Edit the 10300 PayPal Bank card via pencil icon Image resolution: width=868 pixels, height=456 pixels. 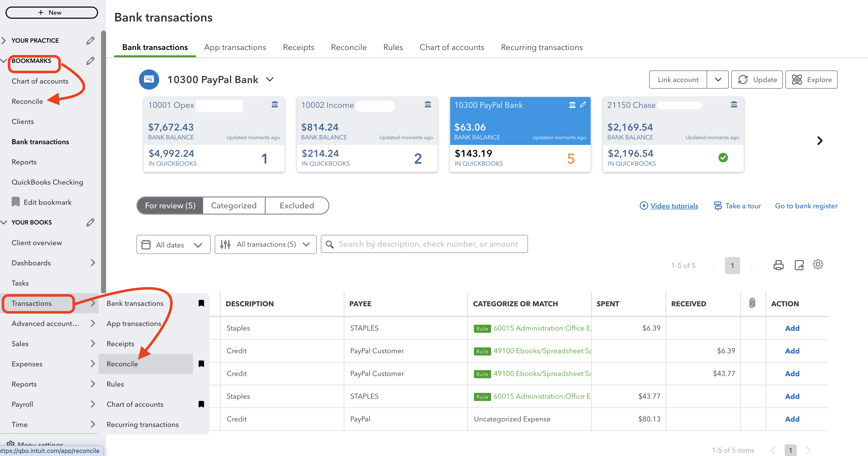pos(583,105)
